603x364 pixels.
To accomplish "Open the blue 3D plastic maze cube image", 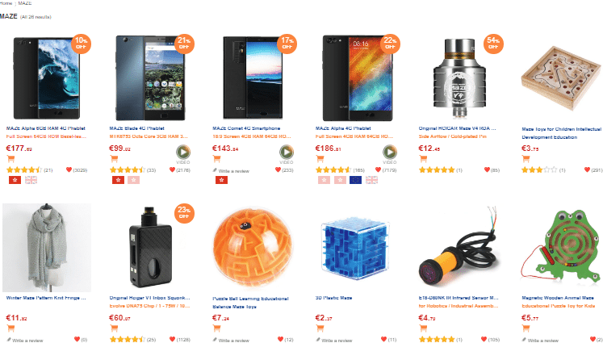I will [x=354, y=248].
